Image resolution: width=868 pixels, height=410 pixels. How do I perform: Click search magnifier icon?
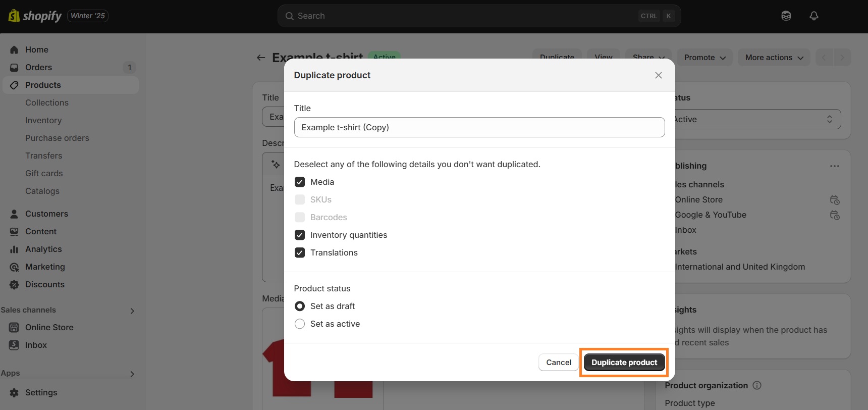pyautogui.click(x=289, y=16)
